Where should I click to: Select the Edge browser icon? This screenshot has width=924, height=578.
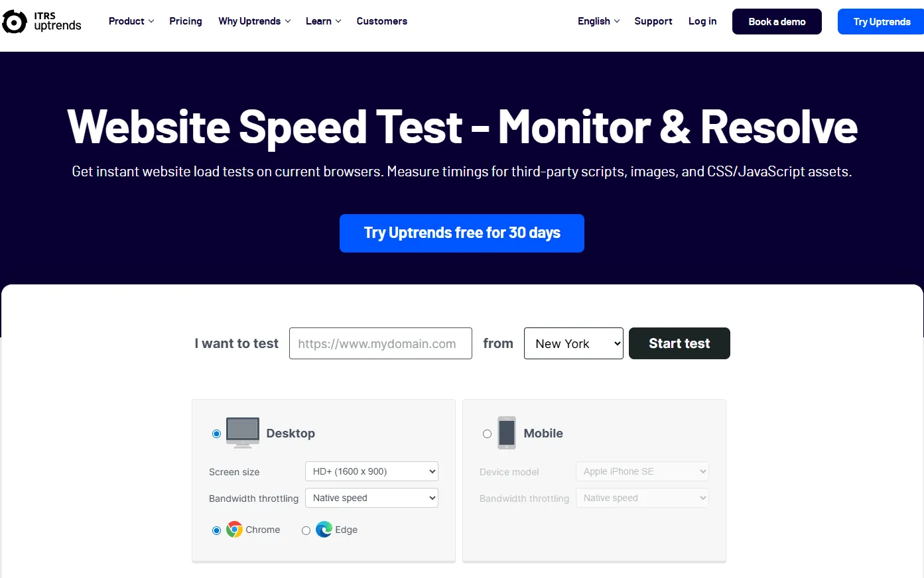[323, 530]
